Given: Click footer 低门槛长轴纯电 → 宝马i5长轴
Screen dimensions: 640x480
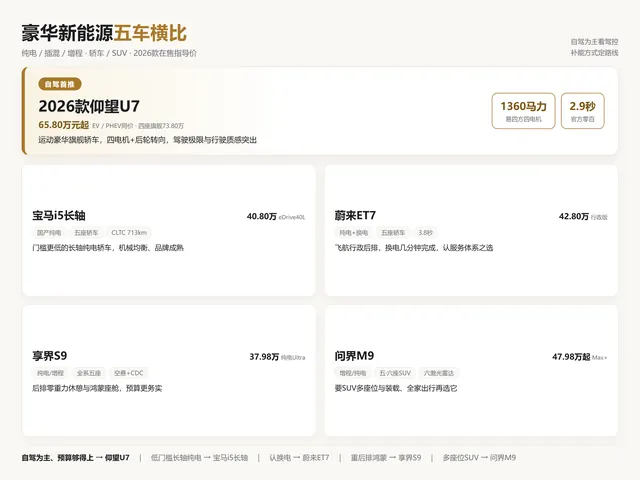Looking at the screenshot, I should point(200,458).
